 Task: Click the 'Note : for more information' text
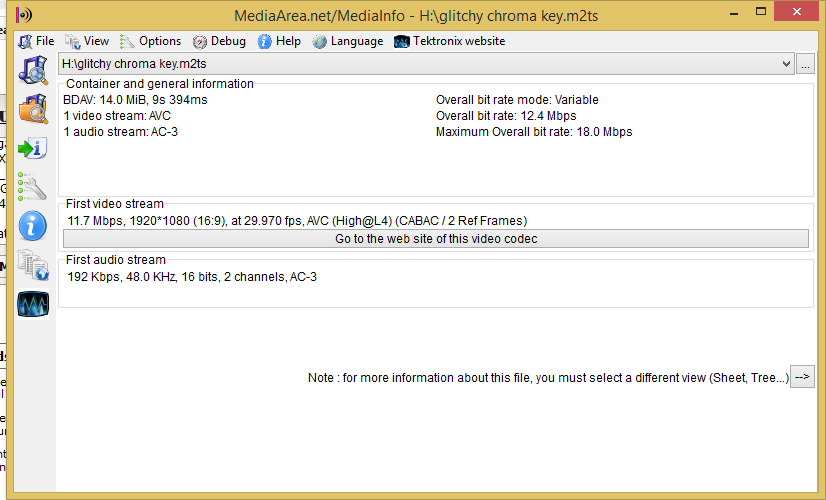coord(548,378)
